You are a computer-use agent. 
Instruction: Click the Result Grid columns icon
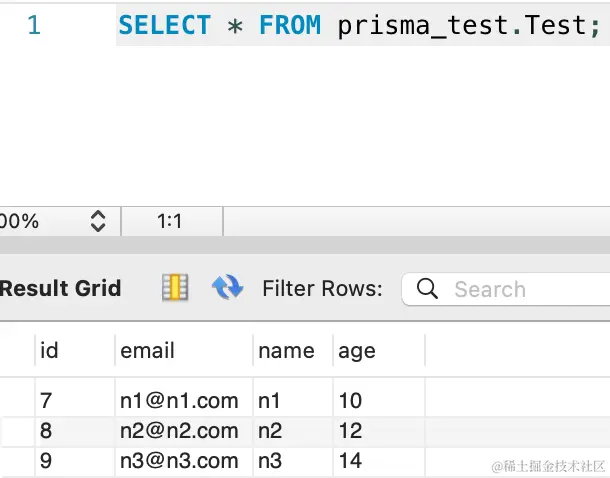click(x=175, y=287)
